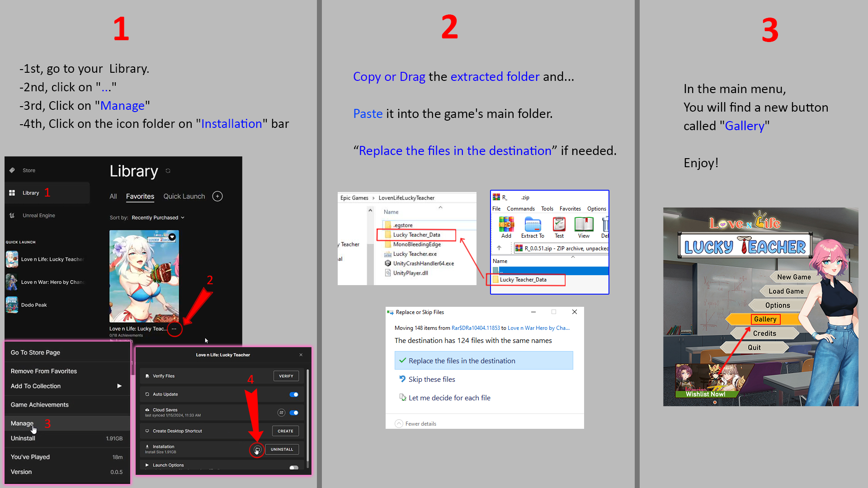Select Manage in the context menu
This screenshot has height=488, width=868.
[22, 423]
